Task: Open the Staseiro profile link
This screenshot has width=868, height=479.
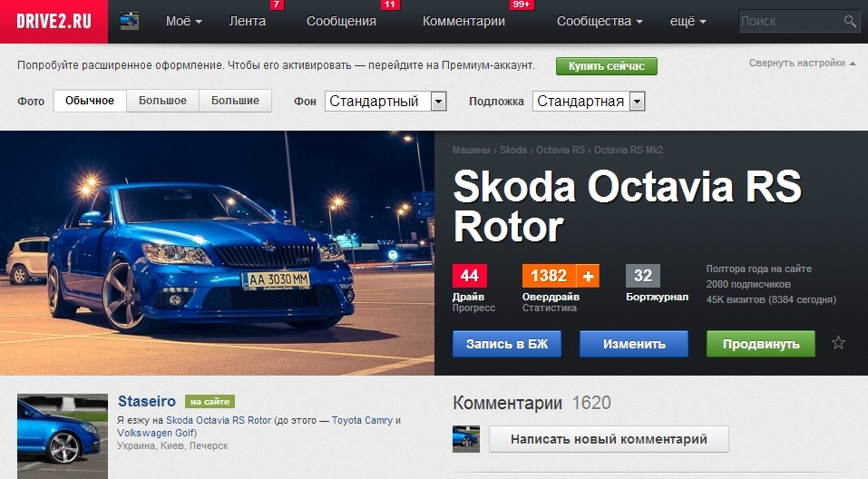Action: coord(147,401)
